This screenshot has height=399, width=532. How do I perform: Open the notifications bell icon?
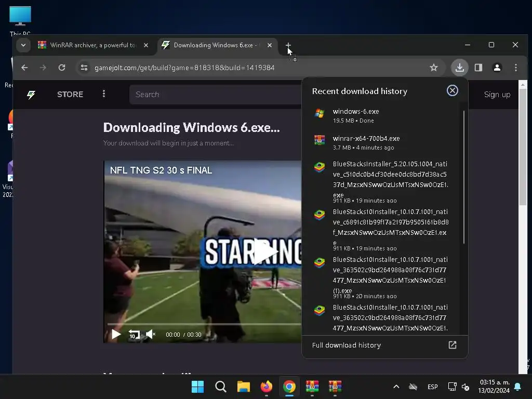[x=518, y=387]
